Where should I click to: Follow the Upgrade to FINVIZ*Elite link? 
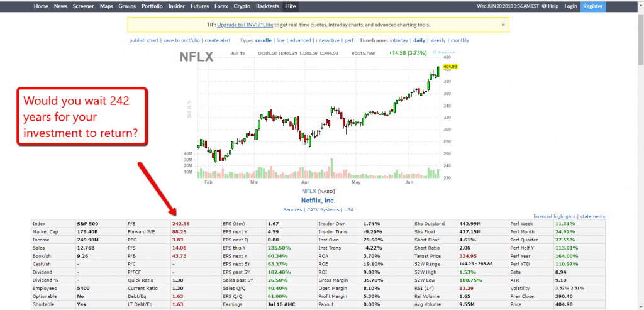[245, 25]
